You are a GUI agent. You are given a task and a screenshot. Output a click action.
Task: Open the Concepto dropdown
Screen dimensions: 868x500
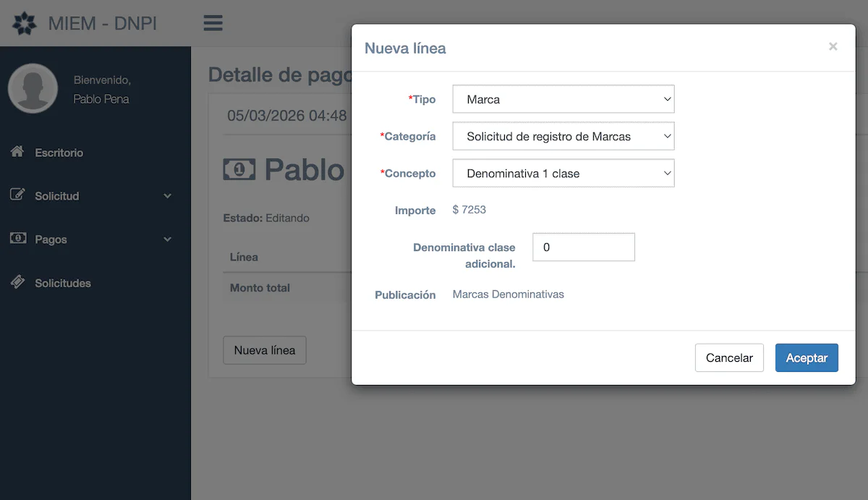tap(563, 174)
